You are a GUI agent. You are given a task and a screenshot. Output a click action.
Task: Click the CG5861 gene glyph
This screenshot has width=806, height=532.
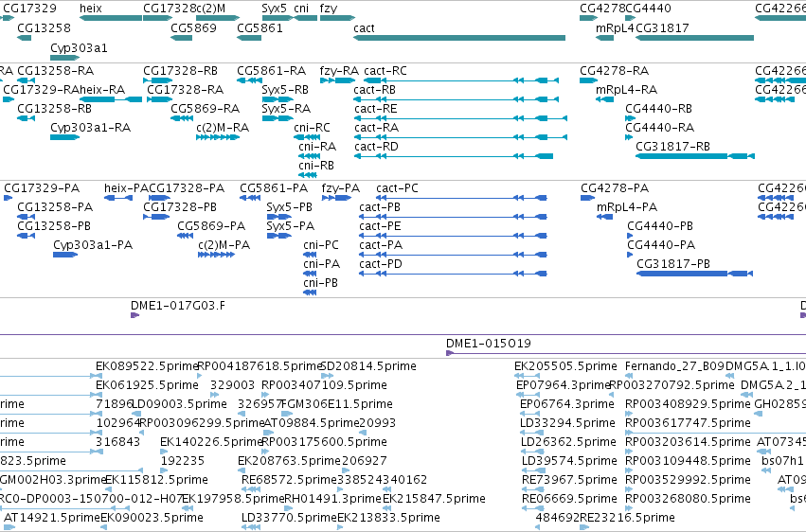(x=249, y=38)
